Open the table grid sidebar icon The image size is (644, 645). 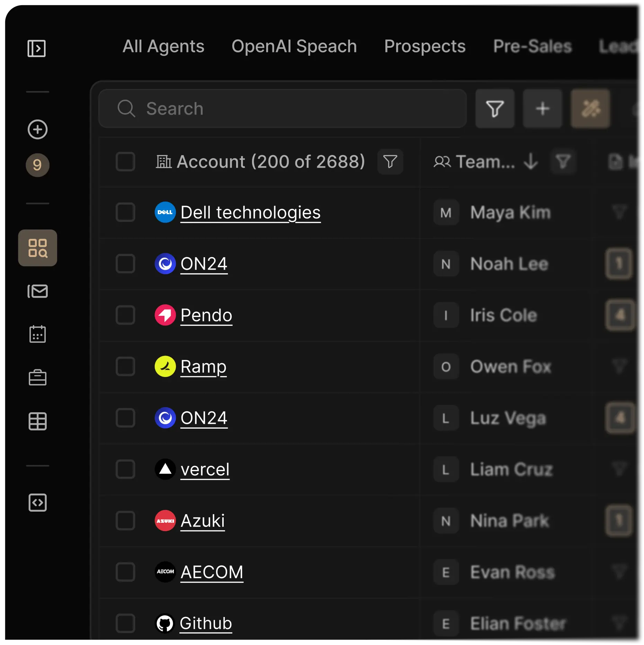point(37,421)
